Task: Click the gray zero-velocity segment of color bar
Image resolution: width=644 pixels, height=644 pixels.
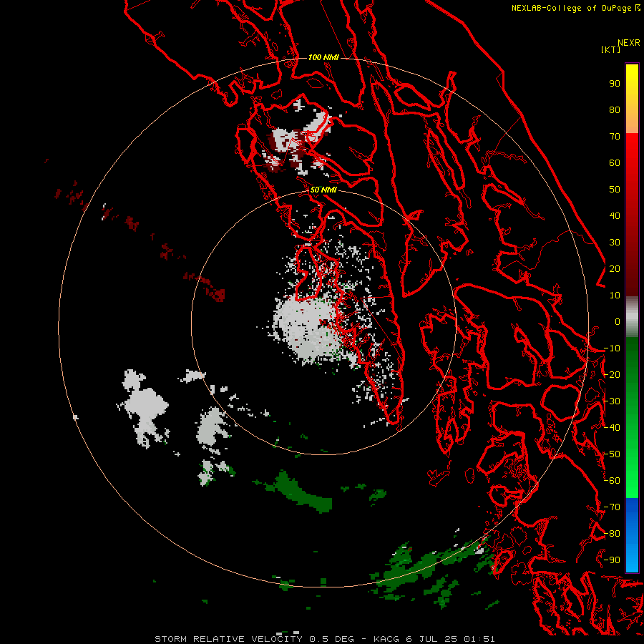Action: point(632,317)
